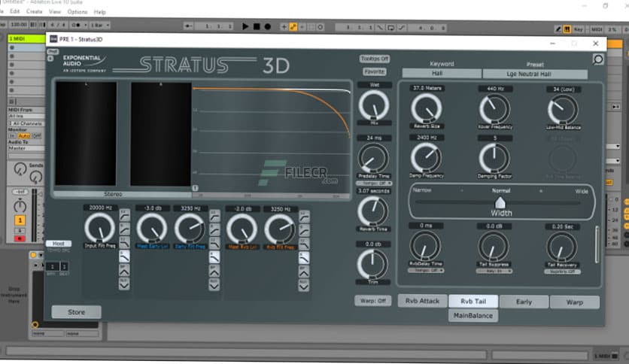Toggle the MIDI map mode button in Ableton
Image resolution: width=629 pixels, height=364 pixels.
[597, 29]
